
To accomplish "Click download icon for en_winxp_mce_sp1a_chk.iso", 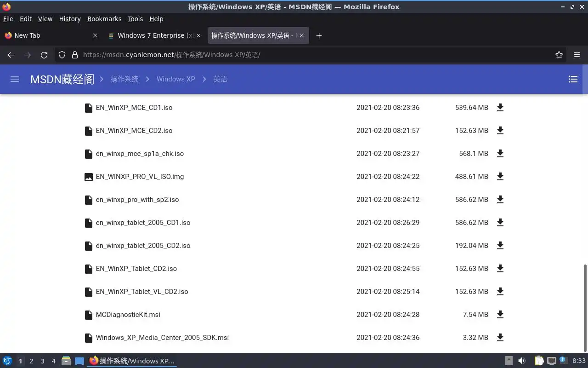I will tap(500, 154).
